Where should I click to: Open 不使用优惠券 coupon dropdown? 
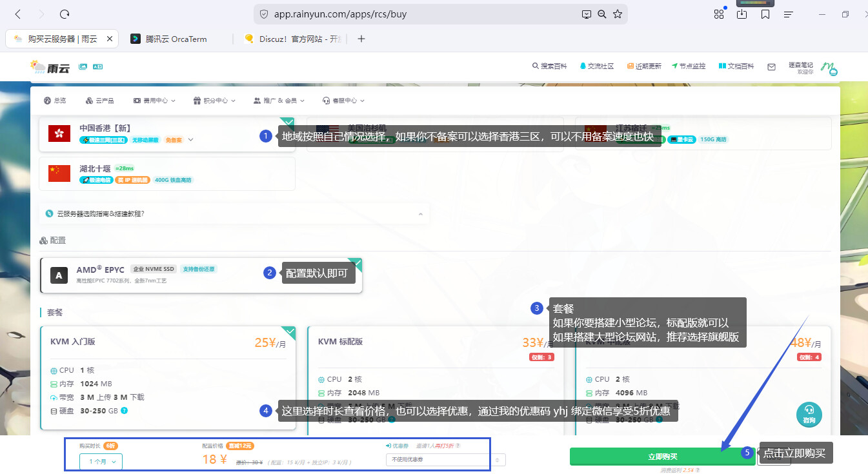tap(445, 460)
